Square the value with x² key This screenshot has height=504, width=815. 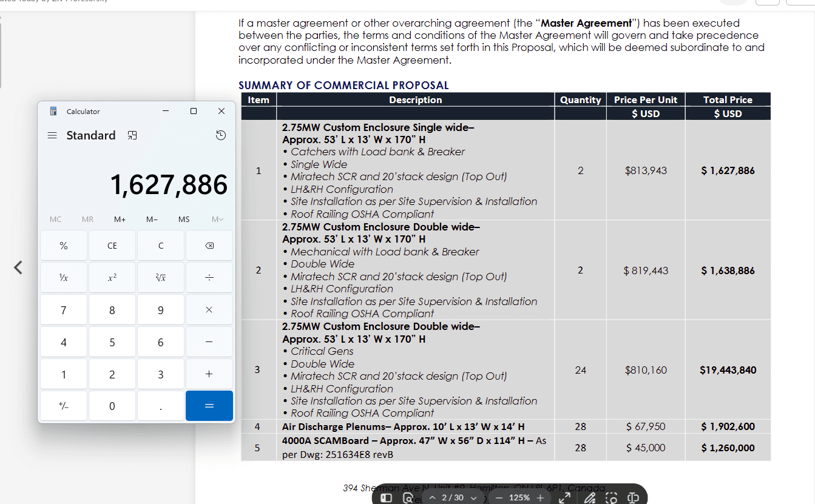112,278
